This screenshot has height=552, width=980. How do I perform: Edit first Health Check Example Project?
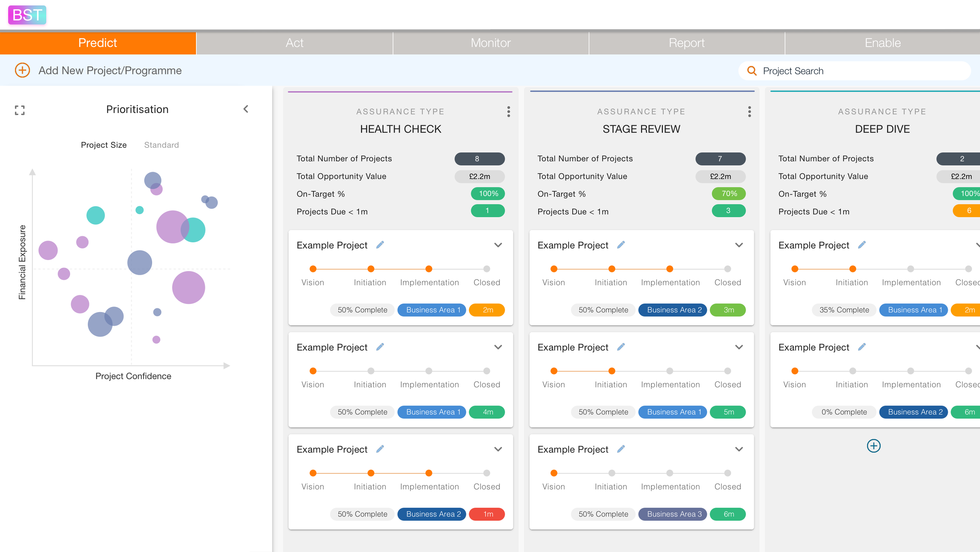[x=380, y=245]
